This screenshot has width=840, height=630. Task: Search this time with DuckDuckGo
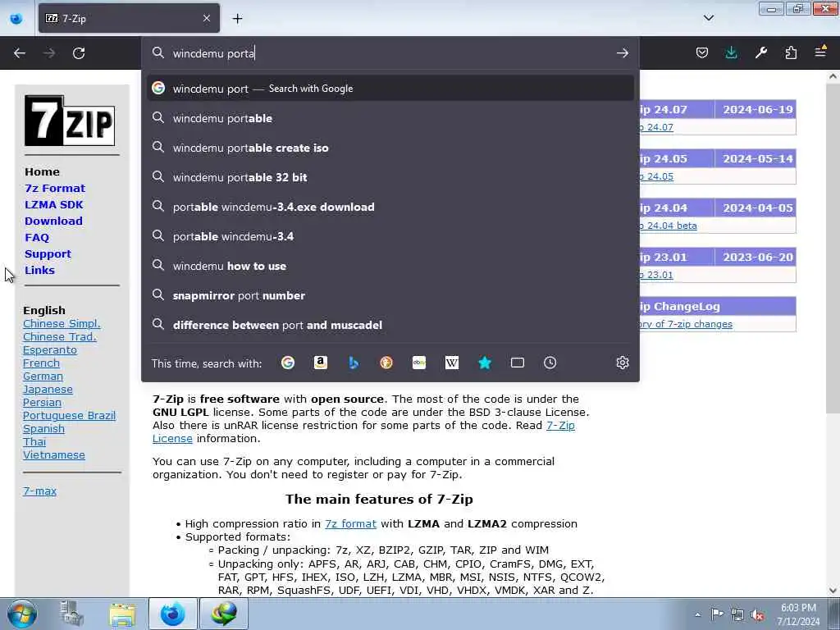point(386,363)
